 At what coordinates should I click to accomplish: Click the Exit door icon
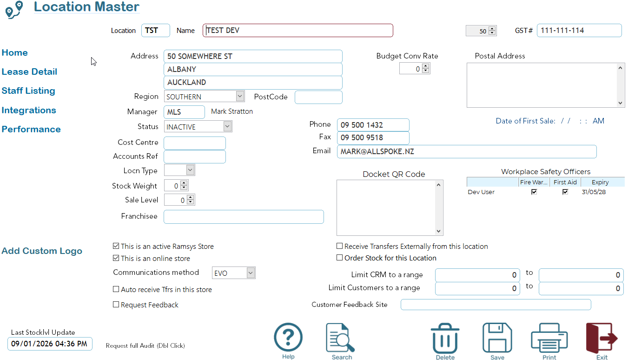coord(602,338)
